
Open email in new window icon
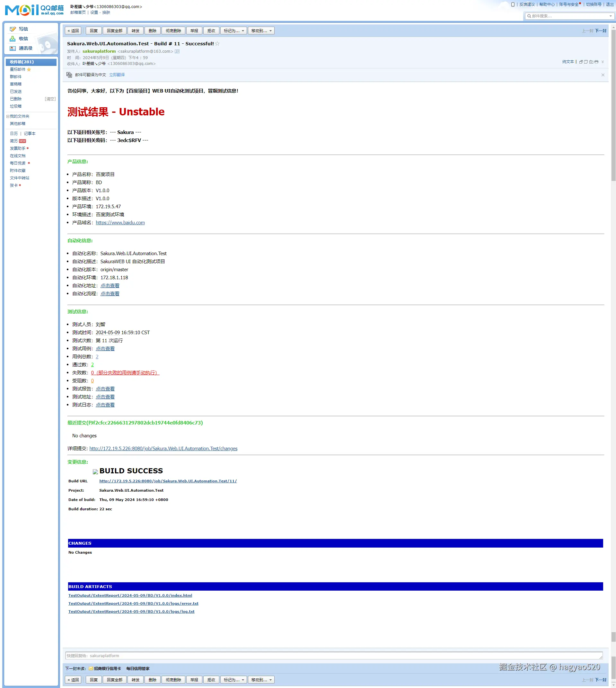[581, 62]
